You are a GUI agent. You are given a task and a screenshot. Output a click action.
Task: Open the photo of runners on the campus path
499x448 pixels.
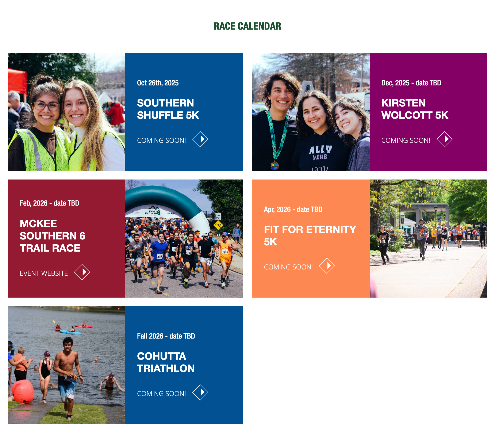(x=428, y=238)
